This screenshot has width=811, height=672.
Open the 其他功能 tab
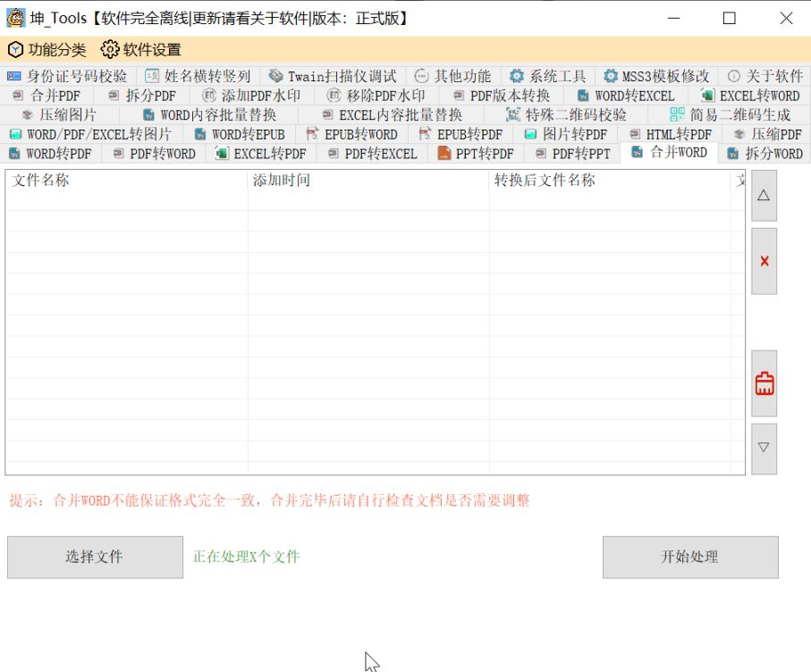tap(452, 77)
